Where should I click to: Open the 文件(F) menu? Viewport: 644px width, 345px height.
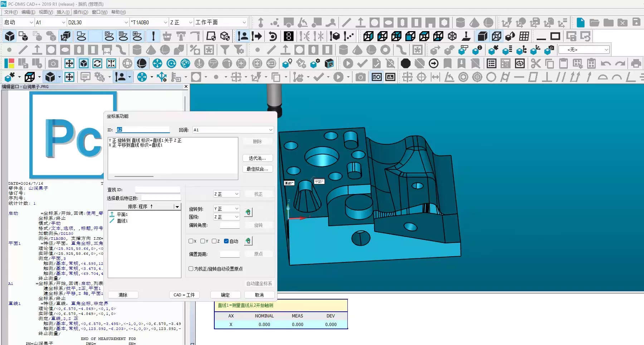click(x=11, y=12)
